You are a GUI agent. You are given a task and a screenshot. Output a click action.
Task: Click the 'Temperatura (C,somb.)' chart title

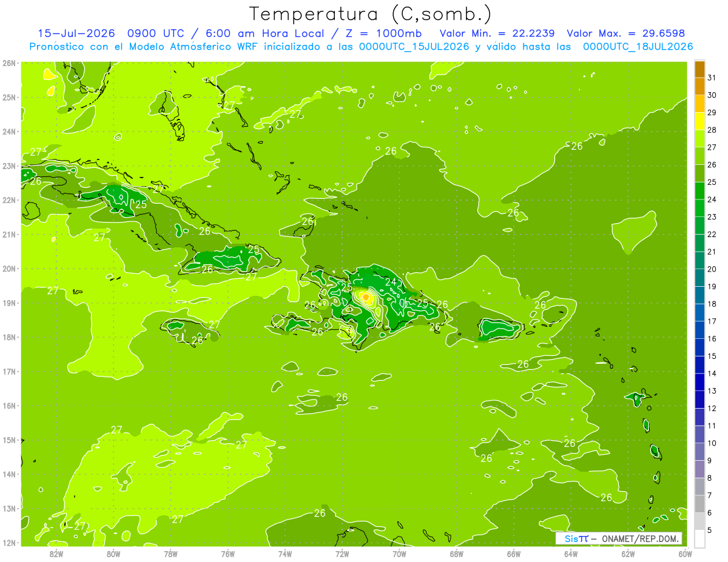click(x=370, y=14)
